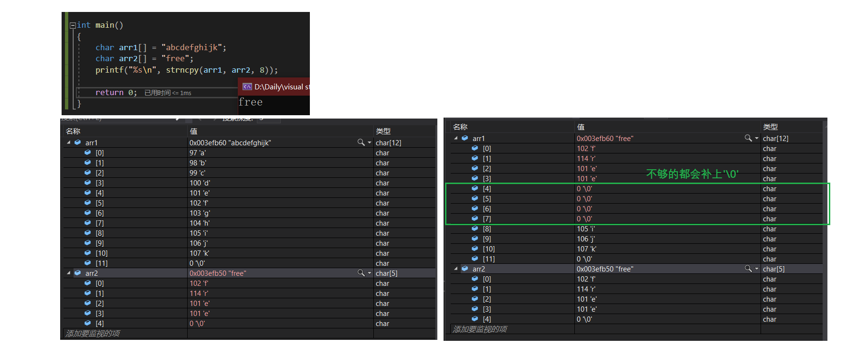Click field icon for left arr2 114 'r' row
The image size is (868, 348).
point(87,293)
